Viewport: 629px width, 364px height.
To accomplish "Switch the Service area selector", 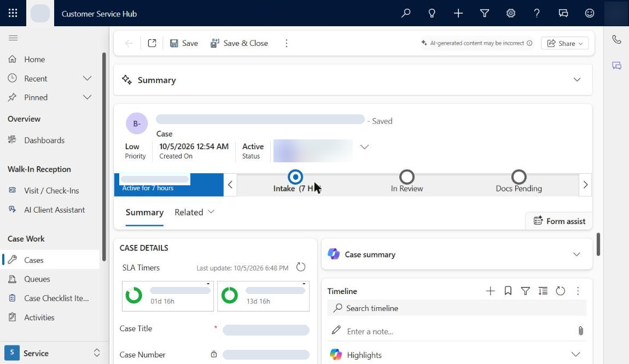I will pyautogui.click(x=52, y=353).
